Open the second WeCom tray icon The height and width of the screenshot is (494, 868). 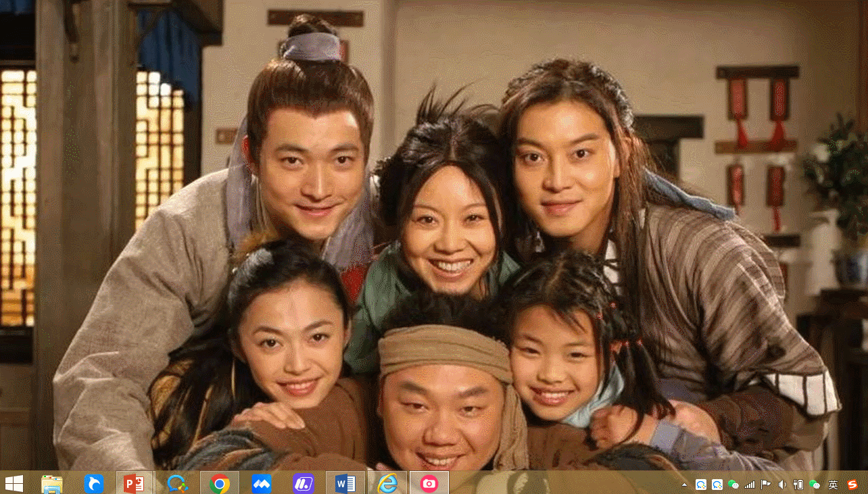[717, 485]
